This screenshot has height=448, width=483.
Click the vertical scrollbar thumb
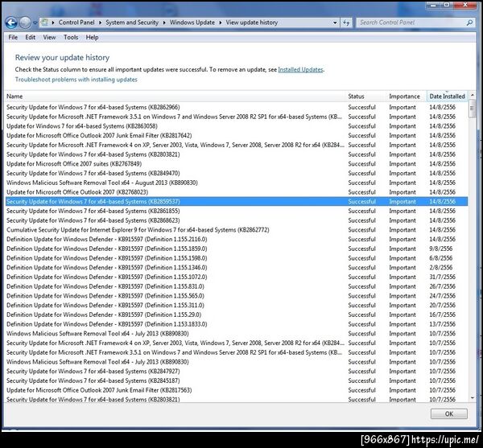(x=472, y=109)
